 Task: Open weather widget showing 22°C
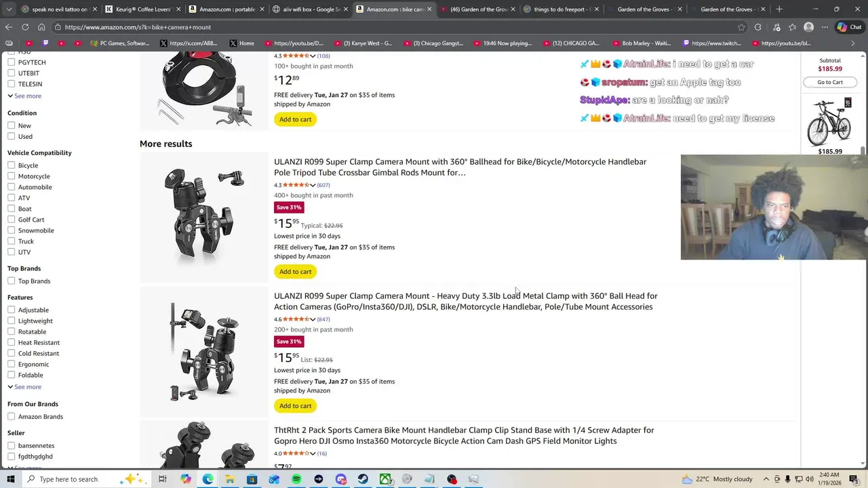717,479
